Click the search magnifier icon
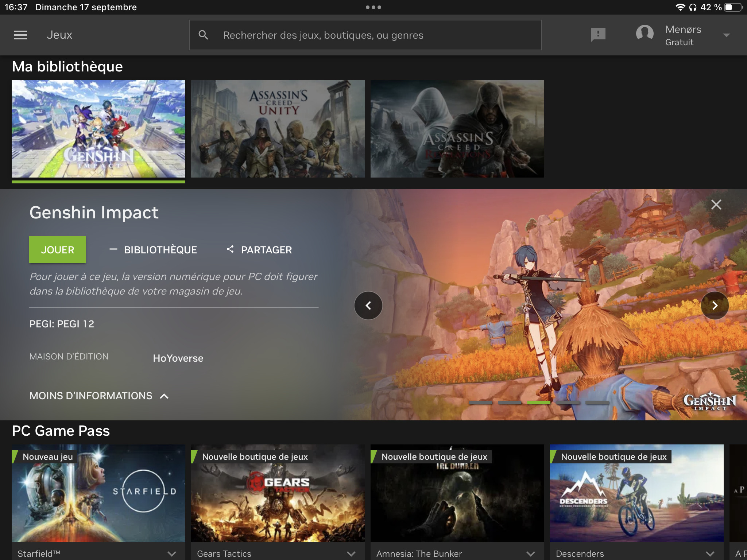747x560 pixels. click(x=204, y=35)
